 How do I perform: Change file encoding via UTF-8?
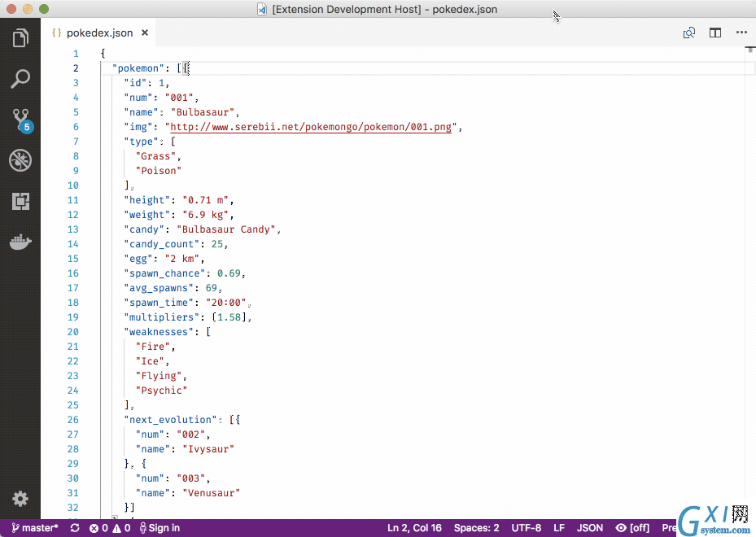(x=526, y=528)
